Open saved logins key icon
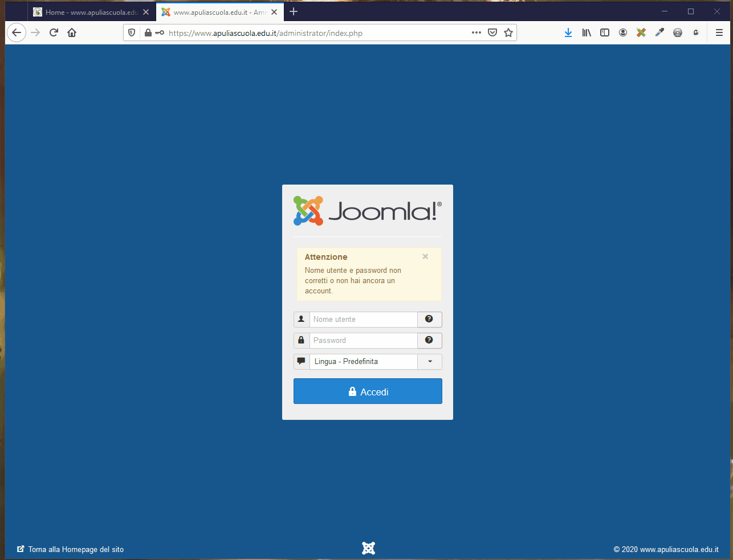The width and height of the screenshot is (733, 560). click(x=160, y=33)
